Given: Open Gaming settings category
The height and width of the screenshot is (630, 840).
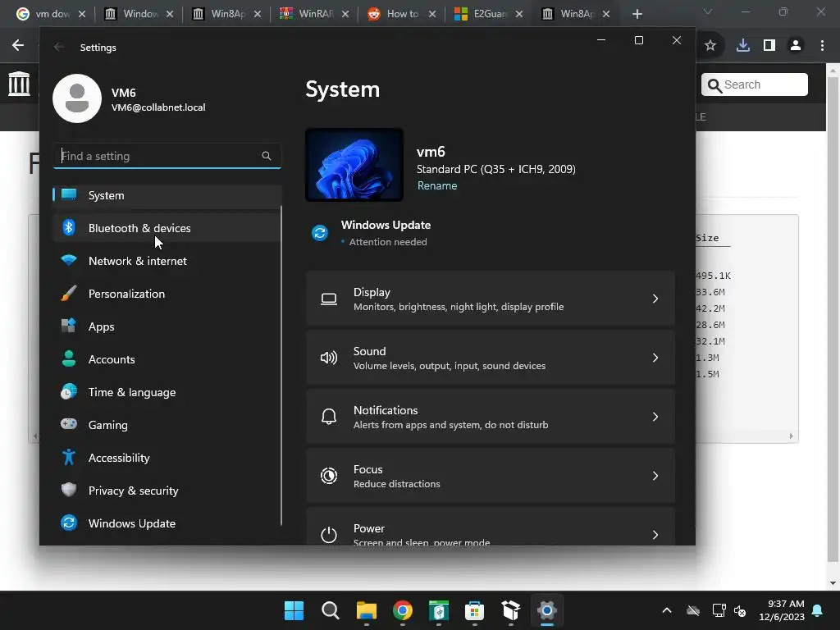Looking at the screenshot, I should click(x=167, y=425).
